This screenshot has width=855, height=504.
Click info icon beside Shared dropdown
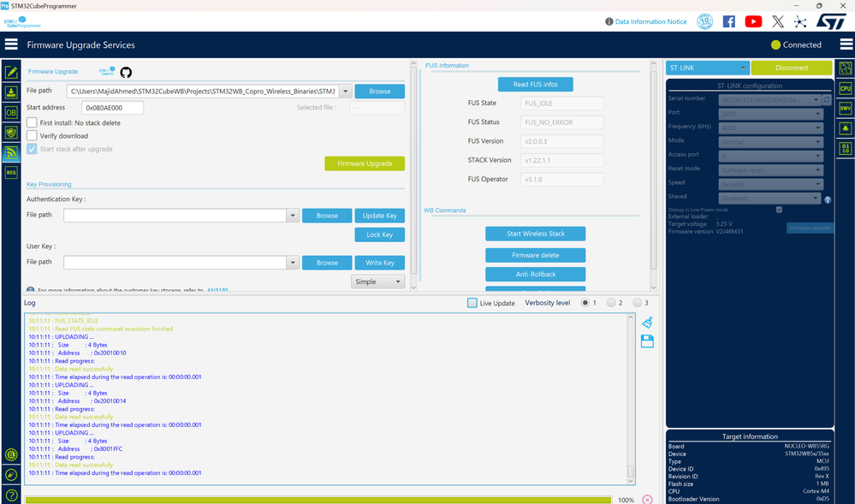tap(828, 199)
